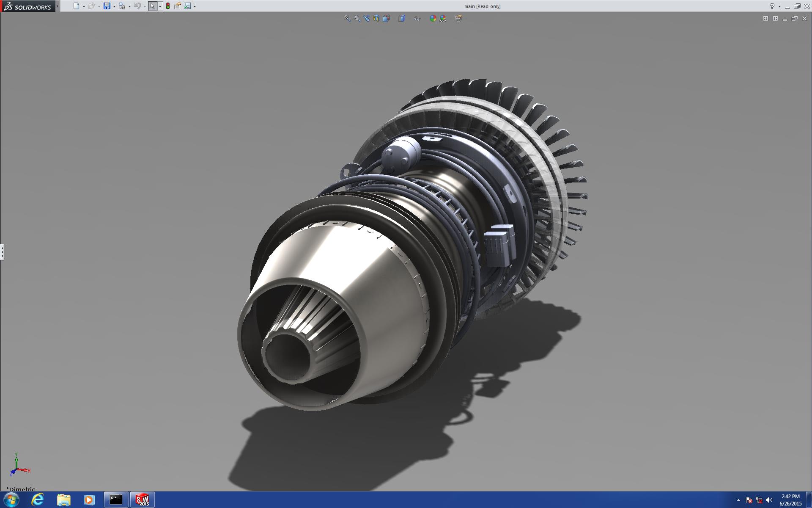
Task: Open Internet Explorer from the taskbar
Action: tap(38, 500)
